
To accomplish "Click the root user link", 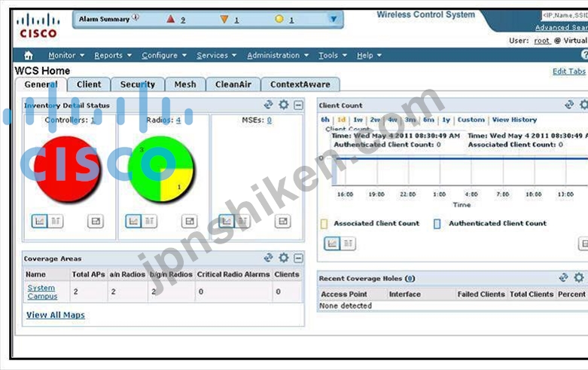I will coord(542,41).
